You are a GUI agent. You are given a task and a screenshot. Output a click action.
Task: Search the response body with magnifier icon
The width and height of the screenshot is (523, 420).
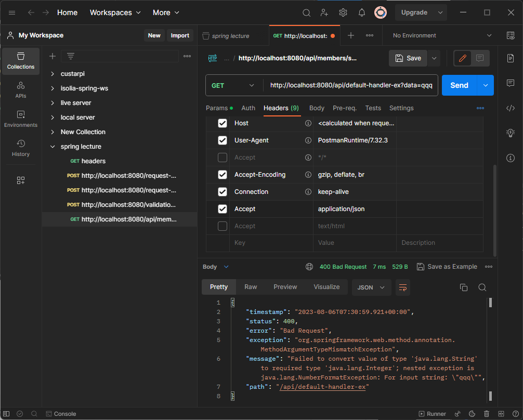482,287
